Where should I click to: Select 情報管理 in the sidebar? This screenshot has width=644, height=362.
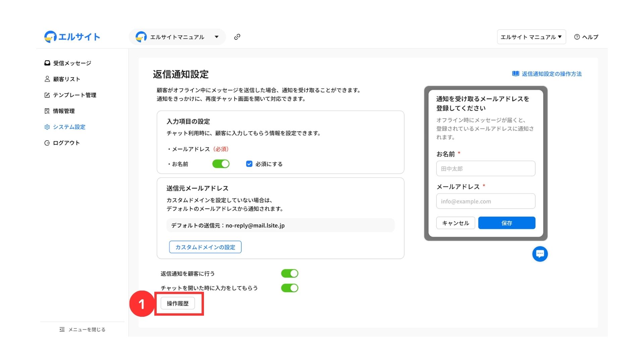[64, 111]
